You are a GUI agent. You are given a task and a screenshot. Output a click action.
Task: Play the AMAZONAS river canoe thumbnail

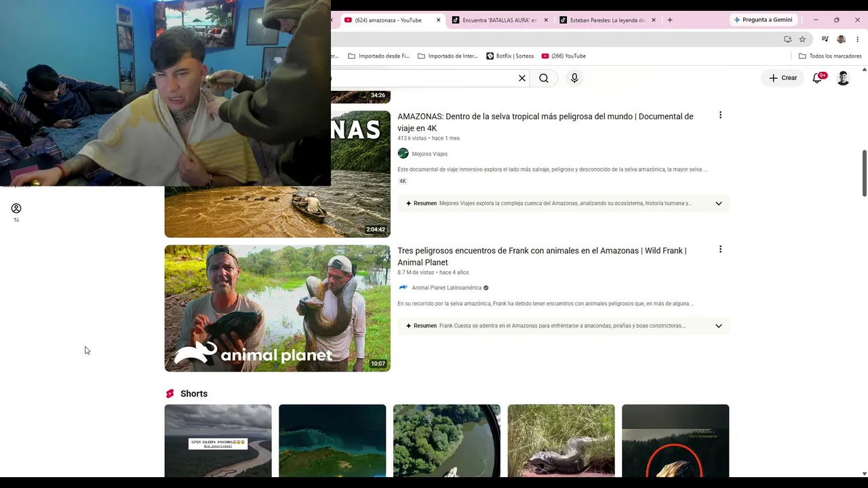[277, 211]
